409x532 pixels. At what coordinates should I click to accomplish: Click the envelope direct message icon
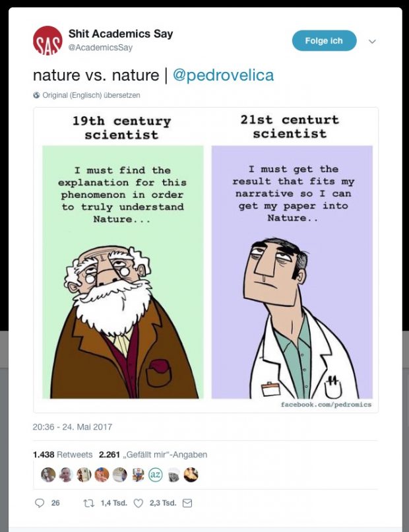pyautogui.click(x=187, y=503)
